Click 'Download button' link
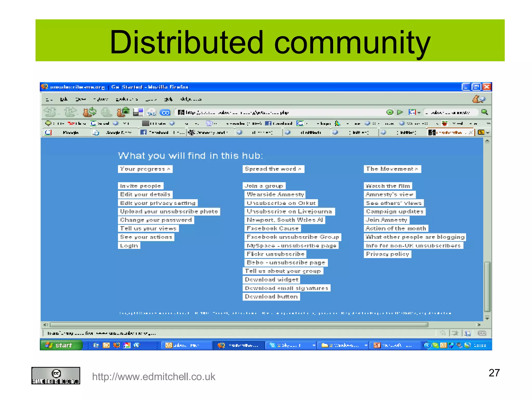532x399 pixels. 271,297
